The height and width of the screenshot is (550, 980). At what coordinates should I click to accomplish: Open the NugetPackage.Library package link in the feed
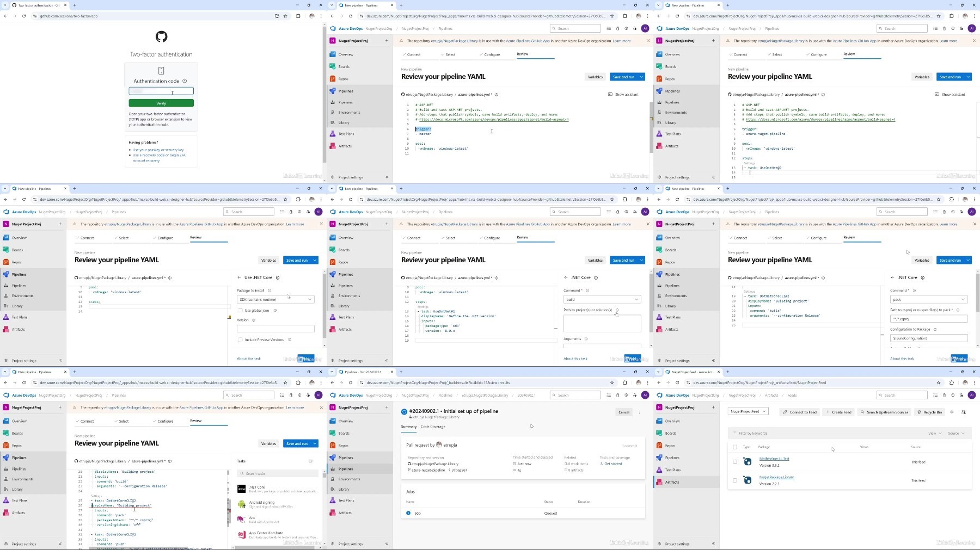point(776,477)
